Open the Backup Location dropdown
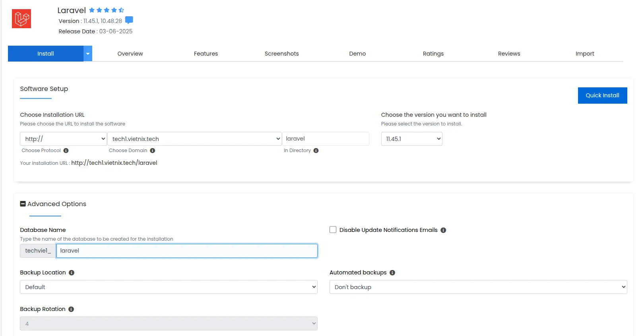The width and height of the screenshot is (644, 336). point(169,287)
